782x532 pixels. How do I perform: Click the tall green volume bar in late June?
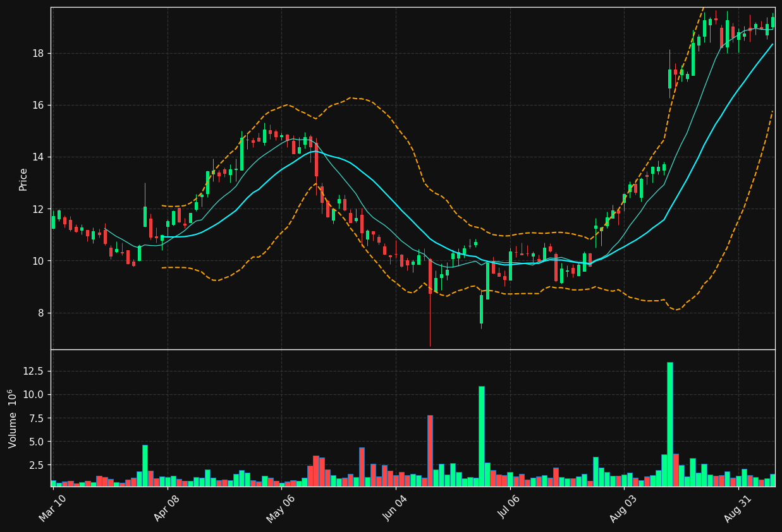pos(481,436)
